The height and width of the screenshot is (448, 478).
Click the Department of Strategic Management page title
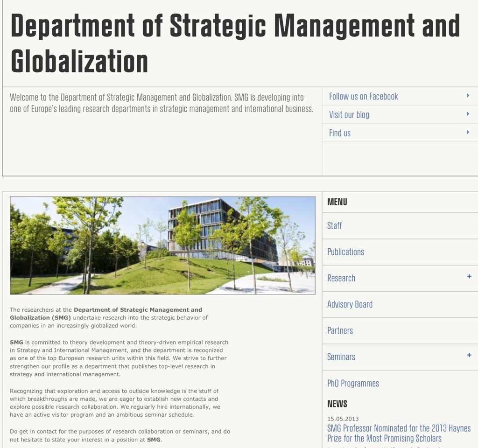coord(235,43)
